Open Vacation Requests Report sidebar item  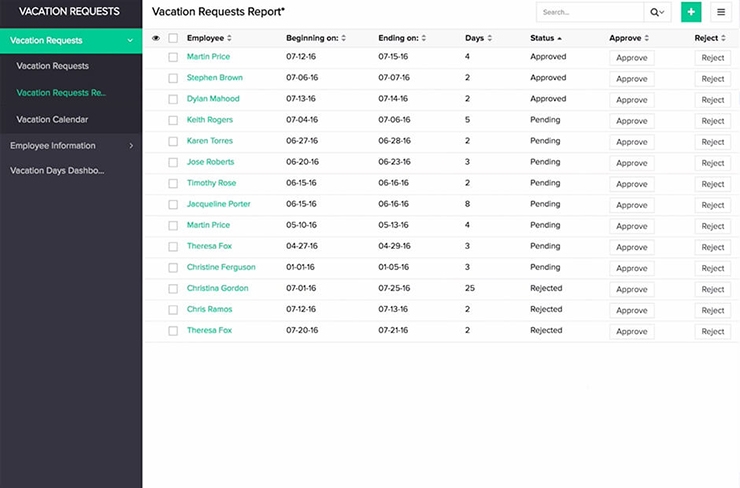coord(61,93)
